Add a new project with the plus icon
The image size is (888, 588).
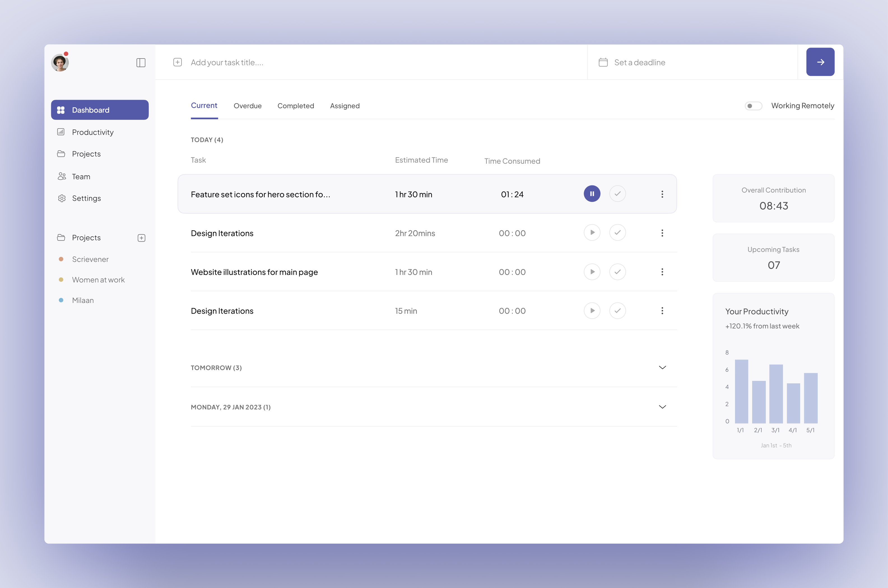(x=141, y=238)
